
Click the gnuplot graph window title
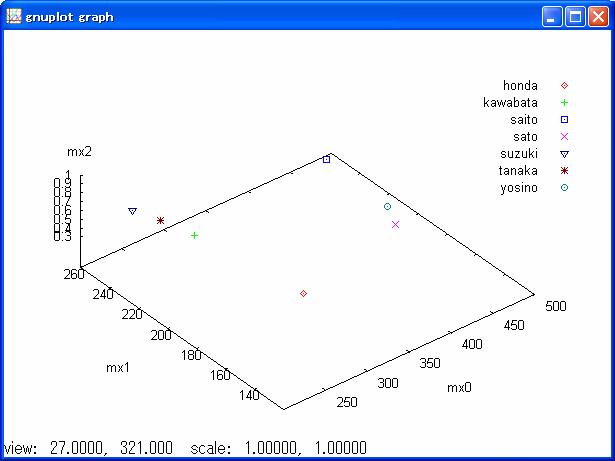(69, 17)
